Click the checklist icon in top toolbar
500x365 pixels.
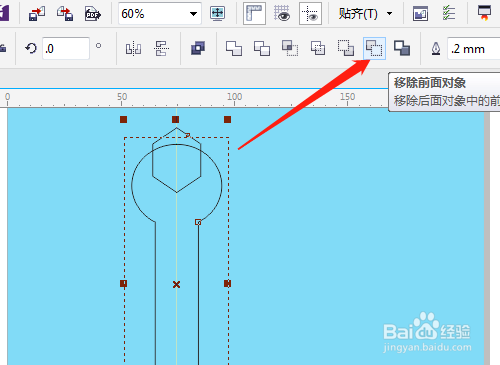pyautogui.click(x=449, y=13)
